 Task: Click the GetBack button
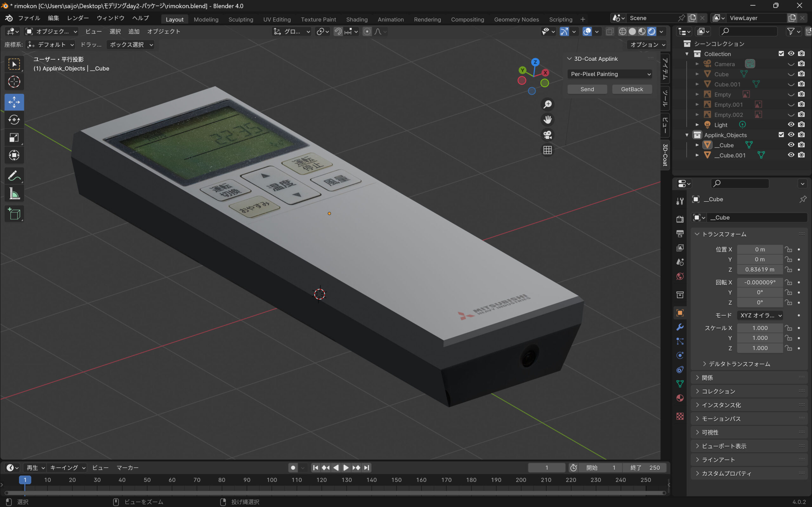point(632,89)
